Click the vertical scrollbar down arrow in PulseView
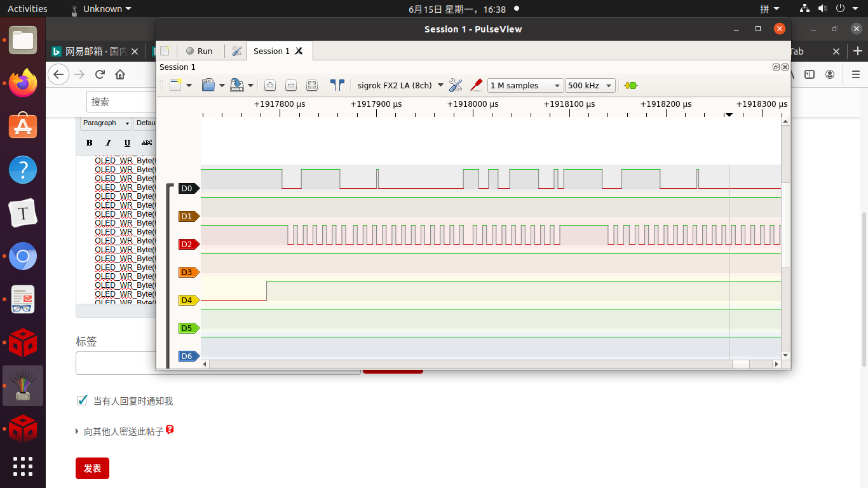The image size is (868, 488). point(785,355)
